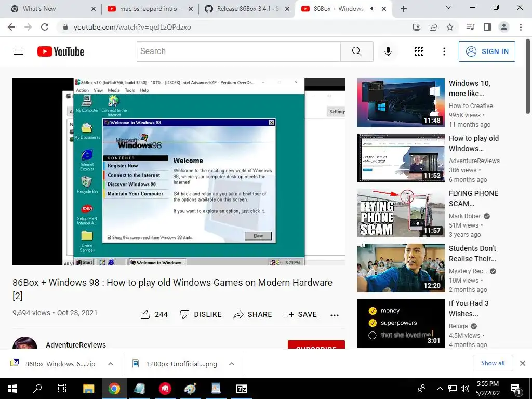Screen dimensions: 532x399
Task: Open the YouTube apps grid
Action: coord(419,51)
